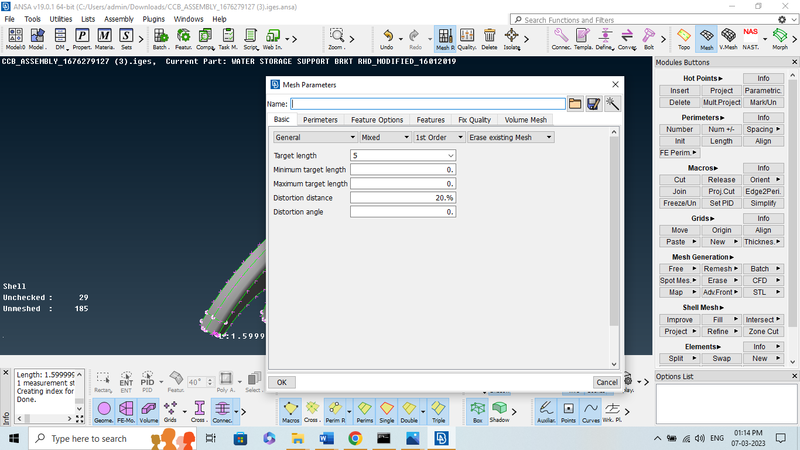Save mesh parameters with disk icon
This screenshot has width=800, height=450.
click(x=593, y=104)
